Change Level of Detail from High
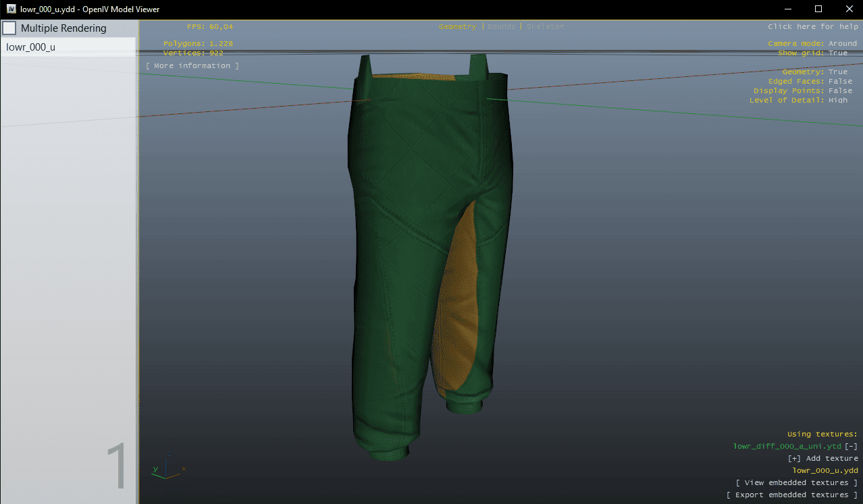Image resolution: width=863 pixels, height=504 pixels. coord(837,100)
